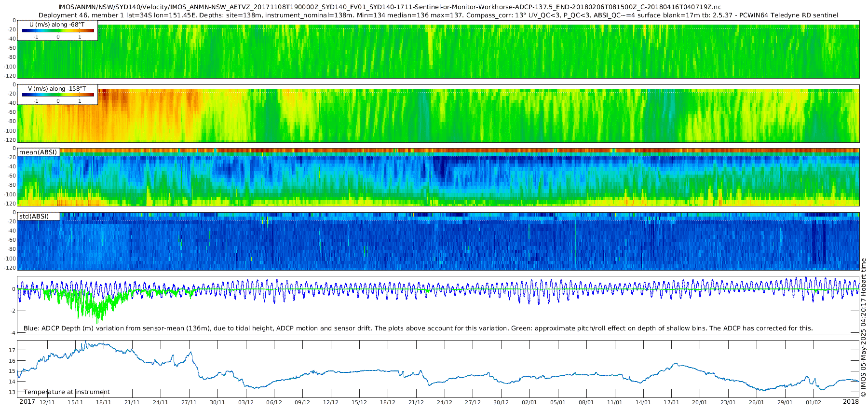Screen dimensions: 868x410
Task: Select the mean(ABSI) panel label
Action: click(x=38, y=152)
